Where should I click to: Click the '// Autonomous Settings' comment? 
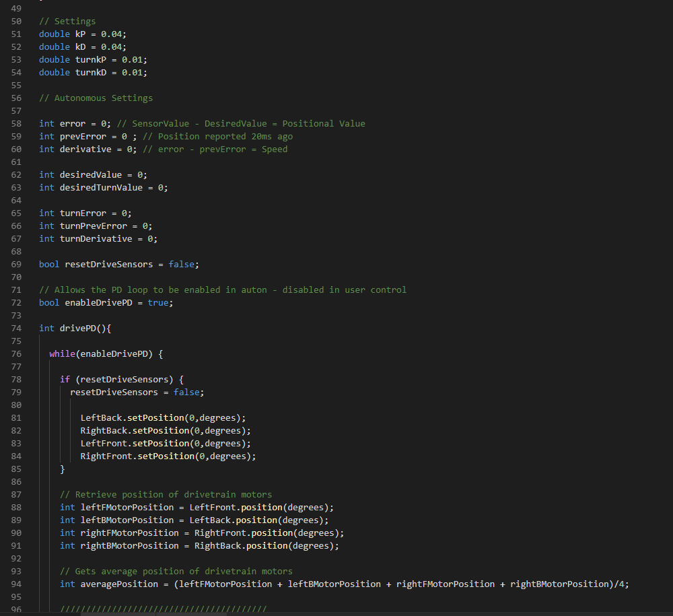tap(96, 98)
